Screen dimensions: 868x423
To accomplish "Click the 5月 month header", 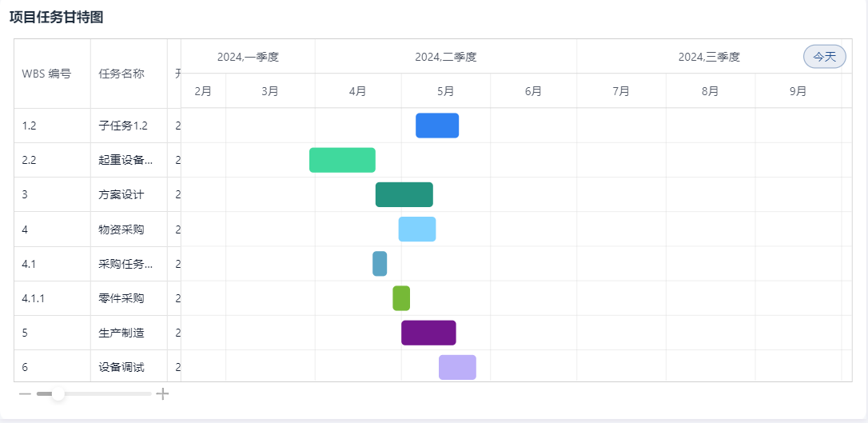I will point(445,91).
